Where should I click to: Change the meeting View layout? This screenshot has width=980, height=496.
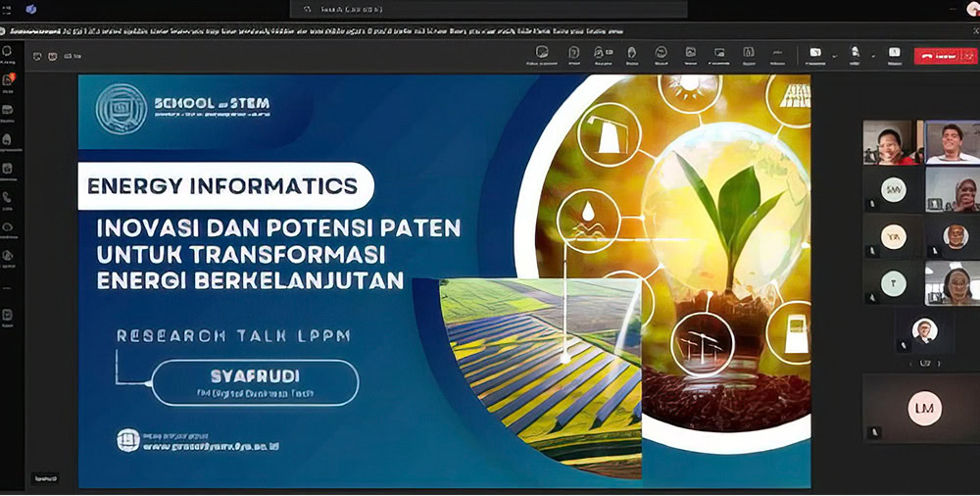click(690, 55)
